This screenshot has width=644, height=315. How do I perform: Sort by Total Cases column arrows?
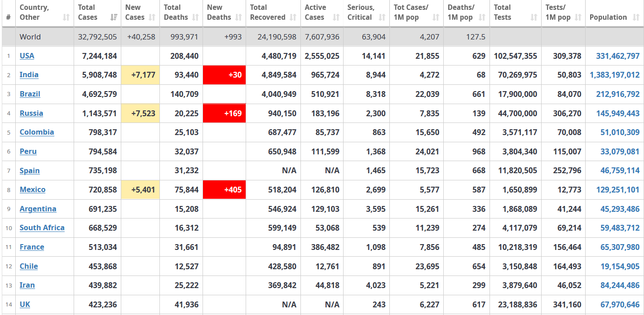pyautogui.click(x=114, y=17)
